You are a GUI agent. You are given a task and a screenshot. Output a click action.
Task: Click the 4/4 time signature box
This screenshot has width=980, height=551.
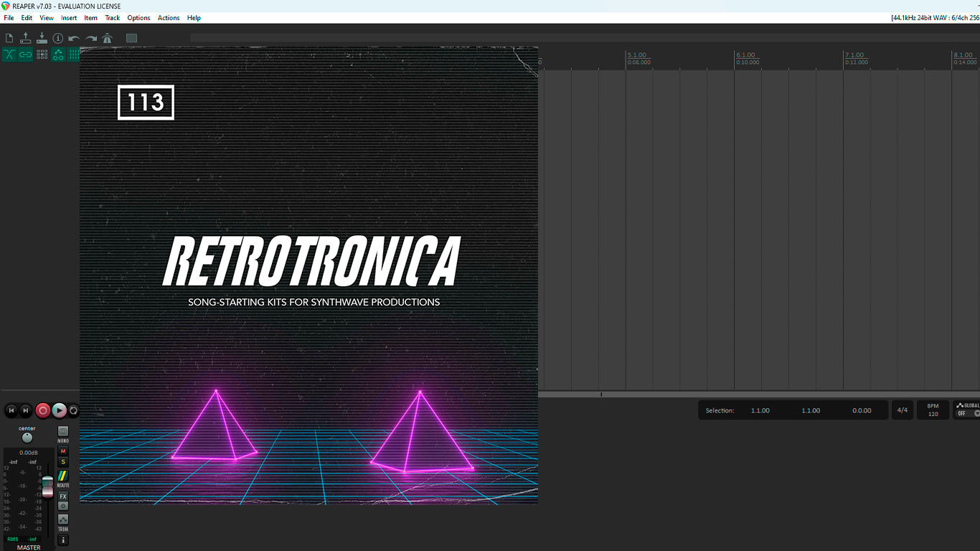coord(903,410)
